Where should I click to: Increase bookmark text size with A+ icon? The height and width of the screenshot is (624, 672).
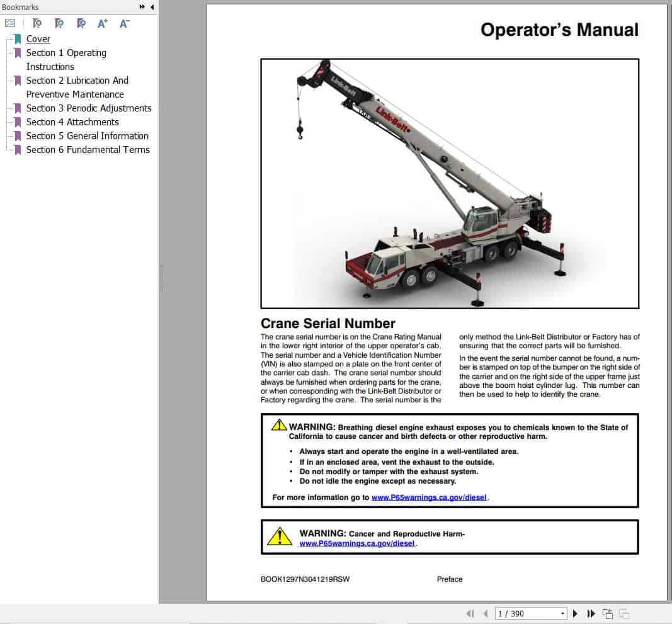[x=102, y=23]
